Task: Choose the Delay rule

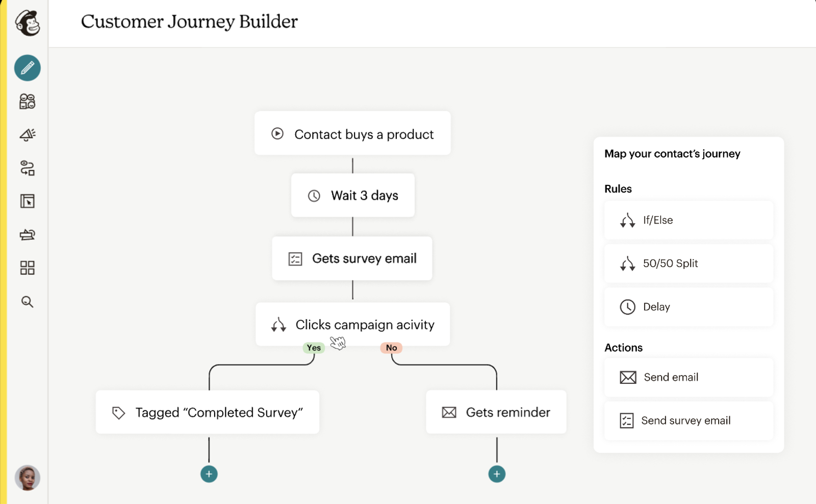Action: 688,307
